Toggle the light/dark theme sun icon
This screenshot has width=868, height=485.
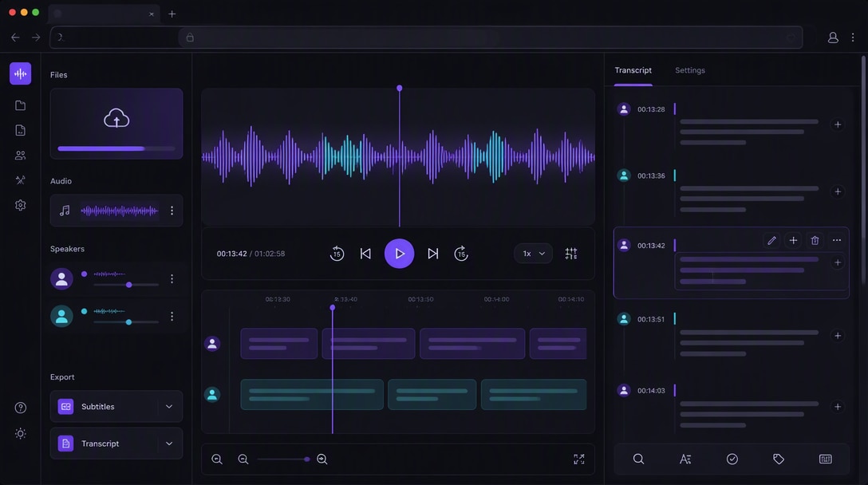point(21,433)
